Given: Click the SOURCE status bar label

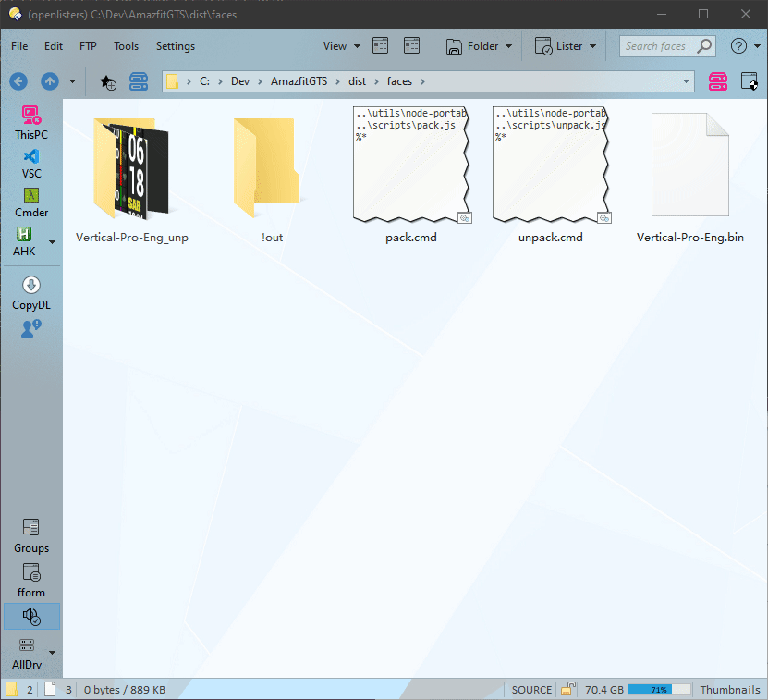Looking at the screenshot, I should [531, 690].
